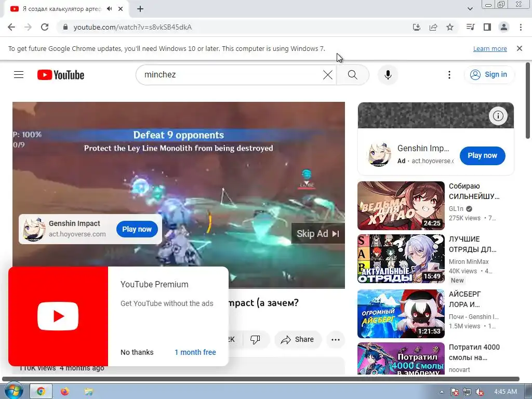The image size is (532, 399).
Task: Expand the tab search chevron
Action: tap(470, 9)
